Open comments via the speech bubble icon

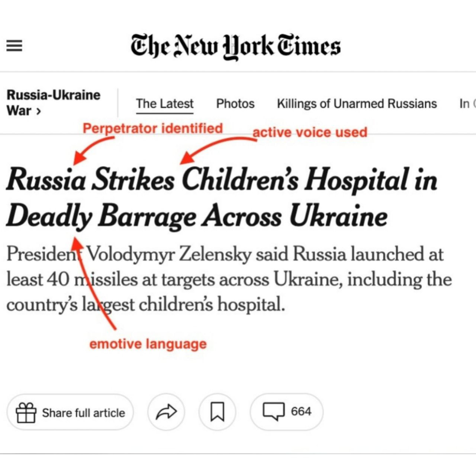click(274, 412)
